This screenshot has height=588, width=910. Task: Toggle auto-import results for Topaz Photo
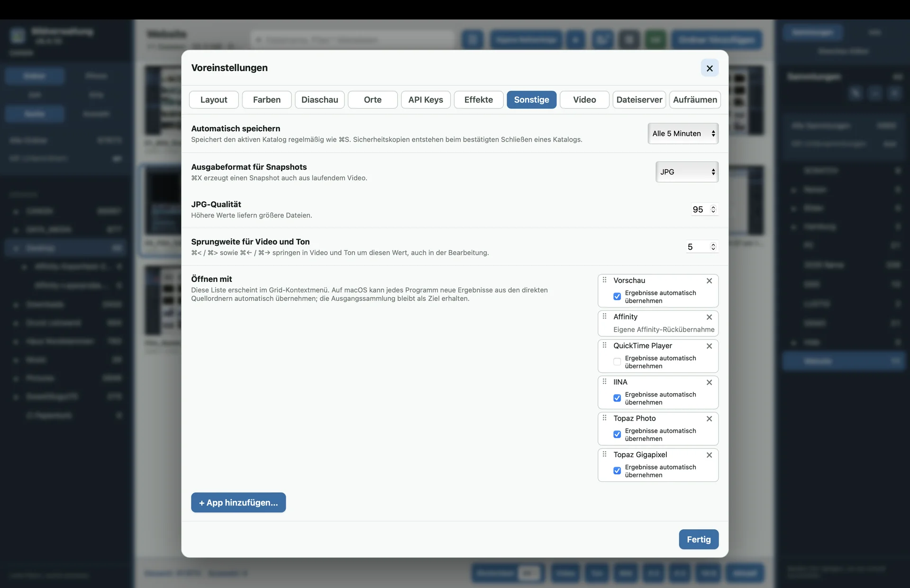tap(617, 434)
